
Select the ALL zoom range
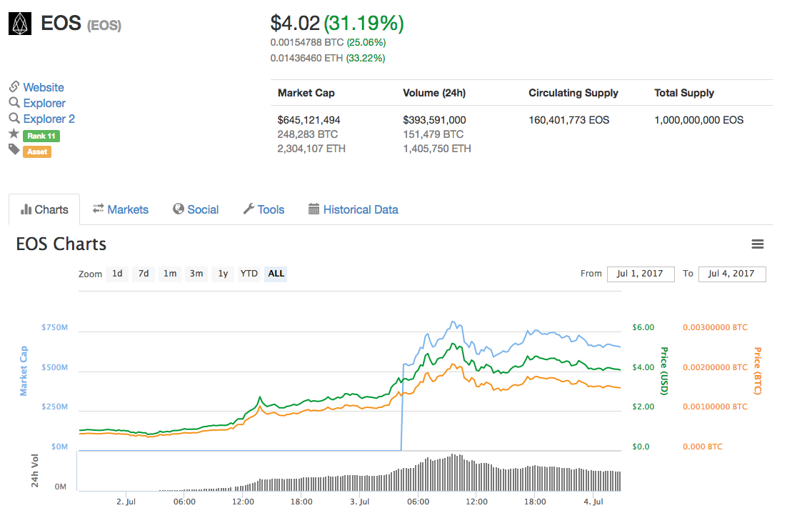pos(276,274)
